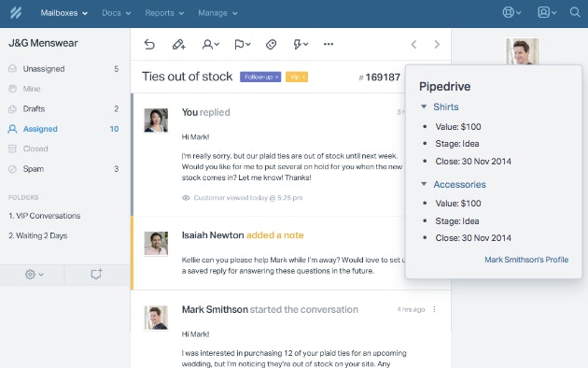Click the customer viewed eye icon

pos(186,198)
